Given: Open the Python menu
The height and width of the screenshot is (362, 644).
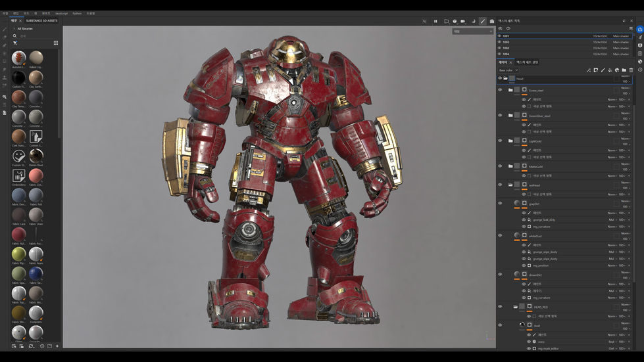Looking at the screenshot, I should 77,14.
